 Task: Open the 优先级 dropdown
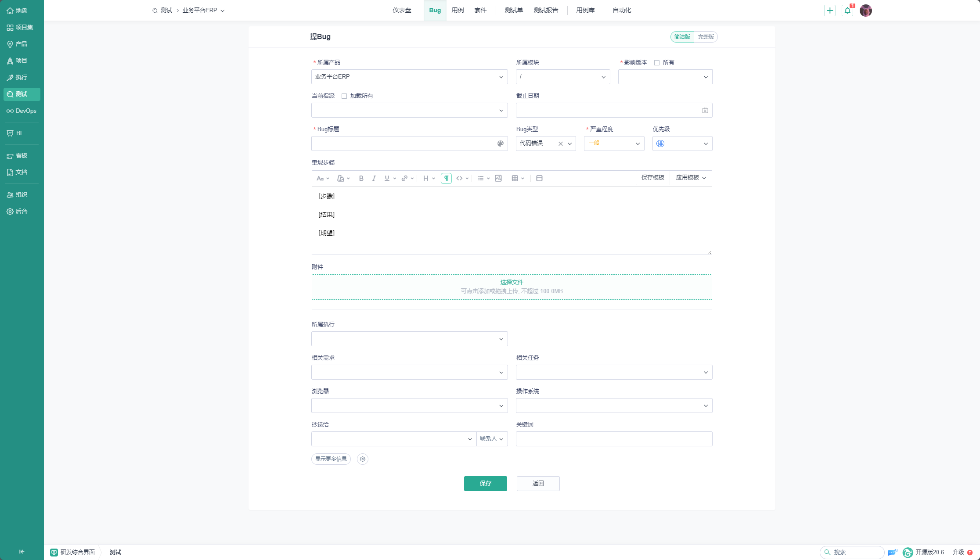(x=682, y=144)
